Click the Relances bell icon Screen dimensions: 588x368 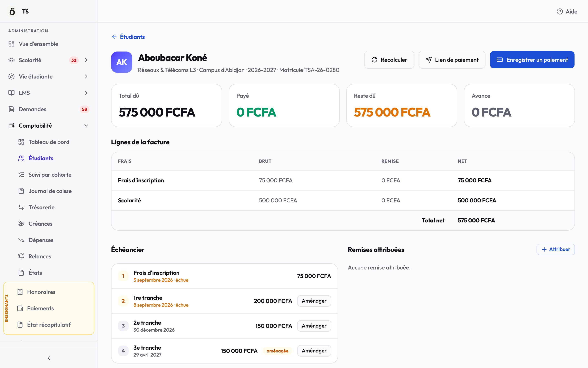pos(21,256)
